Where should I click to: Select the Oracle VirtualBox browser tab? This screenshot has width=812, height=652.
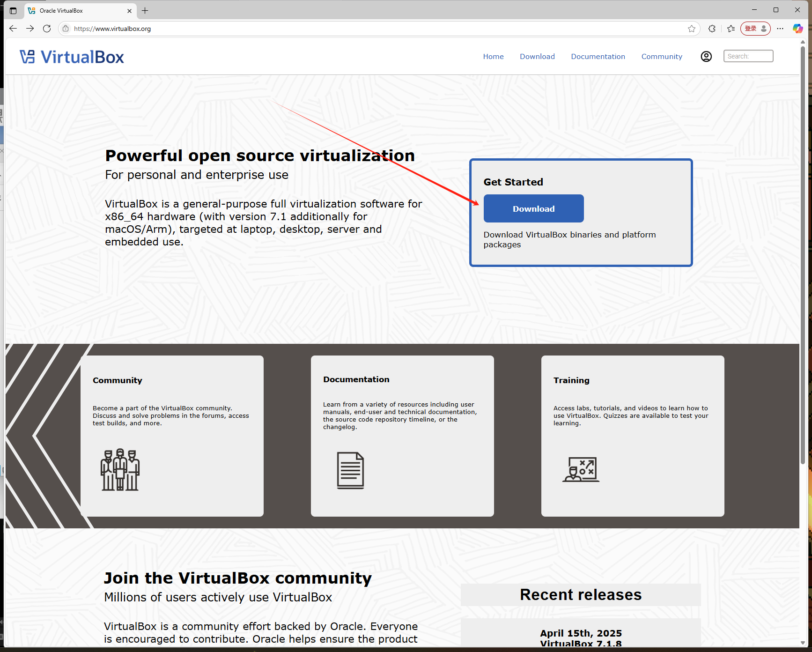click(80, 10)
